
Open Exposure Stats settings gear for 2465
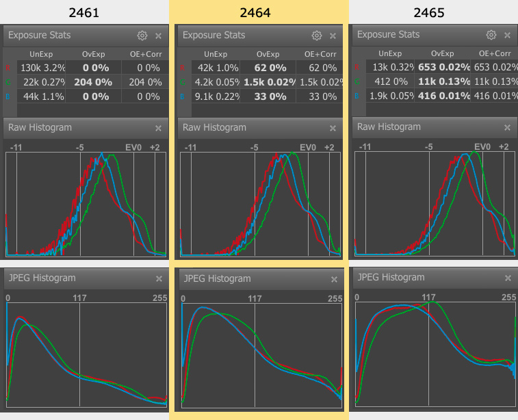[491, 35]
